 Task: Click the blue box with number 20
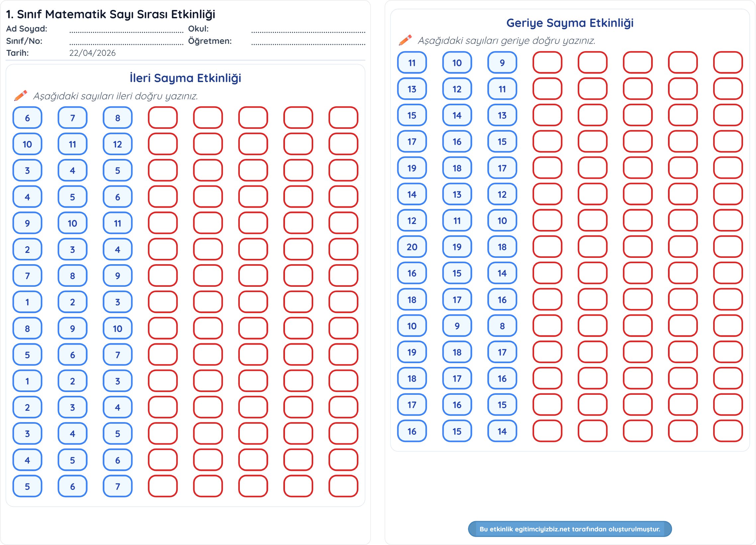click(x=412, y=247)
